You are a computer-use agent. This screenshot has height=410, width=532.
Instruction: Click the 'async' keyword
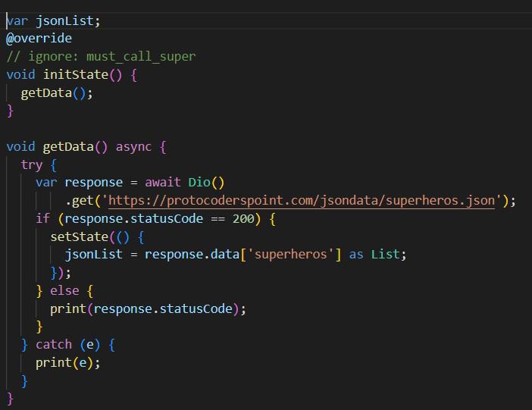tap(133, 146)
